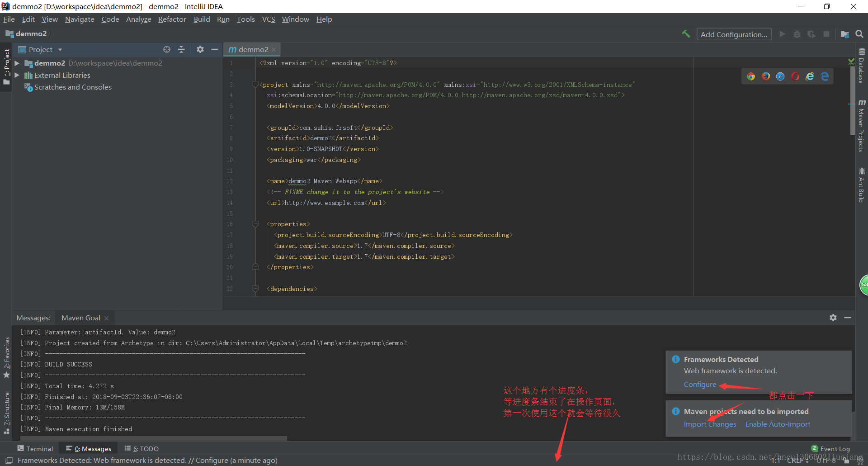This screenshot has height=466, width=868.
Task: Open Messages panel settings gear
Action: click(x=833, y=318)
